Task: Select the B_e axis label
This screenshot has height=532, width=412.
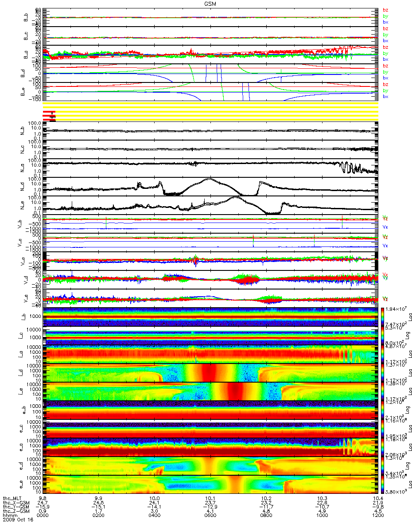Action: (x=22, y=92)
